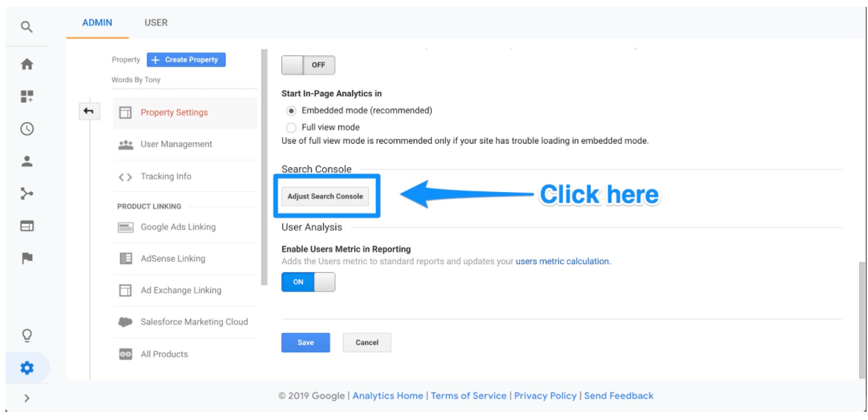Open Audience person icon in sidebar

click(27, 162)
